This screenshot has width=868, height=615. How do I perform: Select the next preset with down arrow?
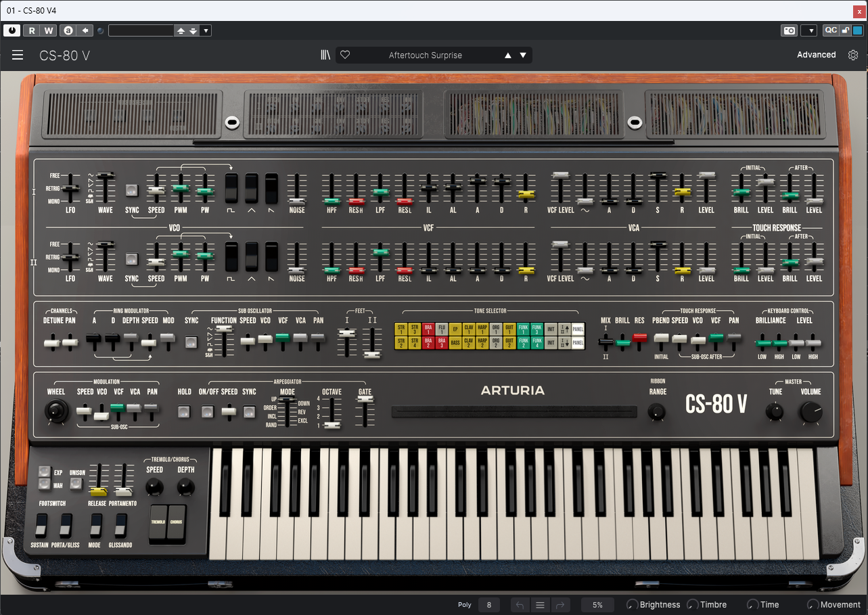(x=523, y=55)
